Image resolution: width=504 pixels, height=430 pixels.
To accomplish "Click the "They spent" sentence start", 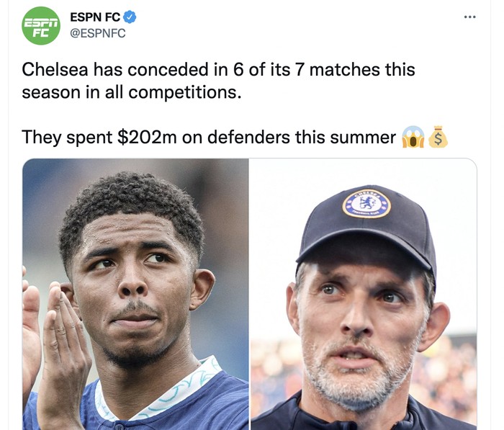I will click(65, 137).
